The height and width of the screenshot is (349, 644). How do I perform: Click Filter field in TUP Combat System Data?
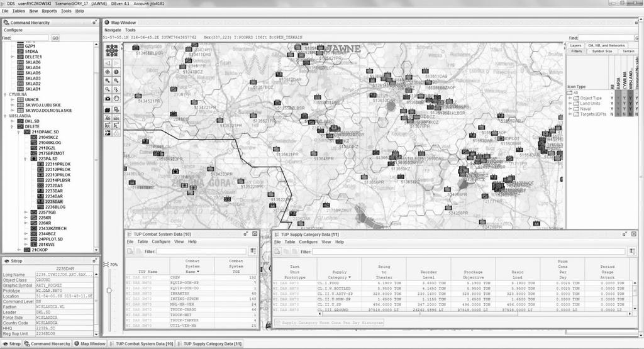(x=201, y=252)
